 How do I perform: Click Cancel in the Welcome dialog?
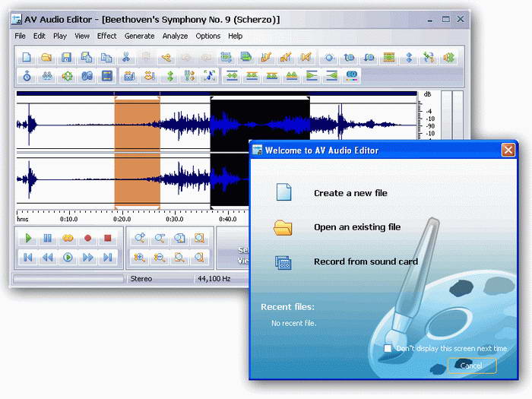coord(471,366)
